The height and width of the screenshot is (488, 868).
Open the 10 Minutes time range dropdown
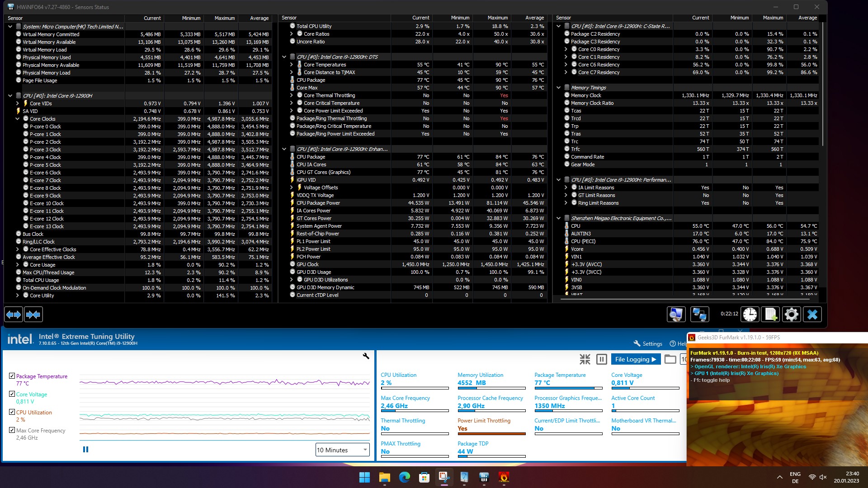[x=342, y=450]
